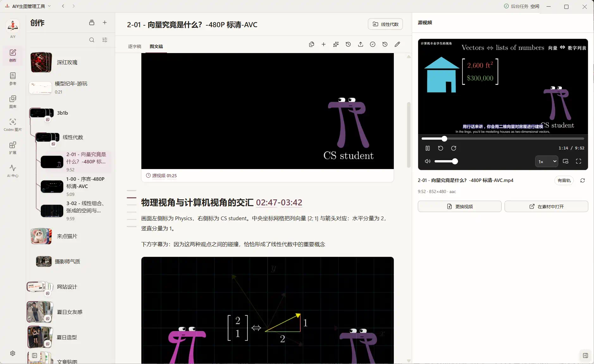The height and width of the screenshot is (364, 594).
Task: Select 2-01 - 向量究竟是什么 item
Action: point(75,162)
